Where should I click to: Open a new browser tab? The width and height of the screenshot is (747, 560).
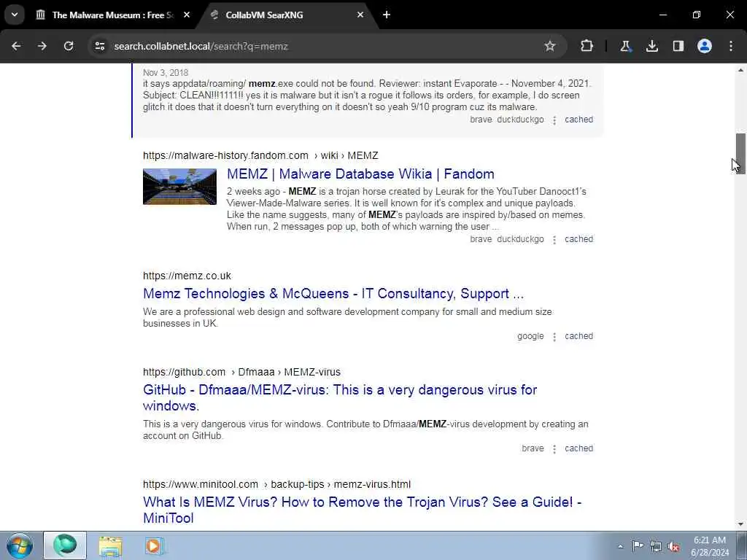tap(387, 15)
